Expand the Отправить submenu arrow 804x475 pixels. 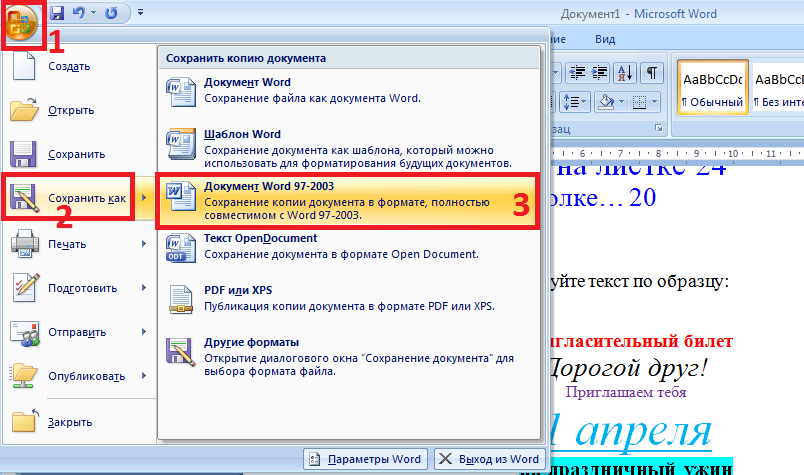click(144, 332)
